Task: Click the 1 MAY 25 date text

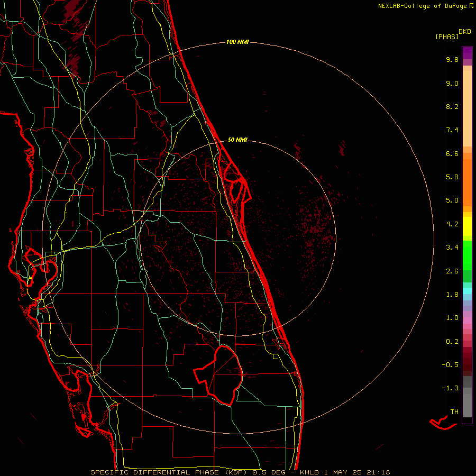Action: (x=343, y=472)
